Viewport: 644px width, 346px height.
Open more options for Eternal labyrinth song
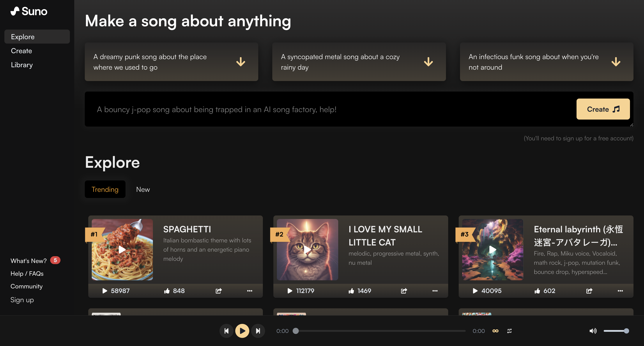620,291
